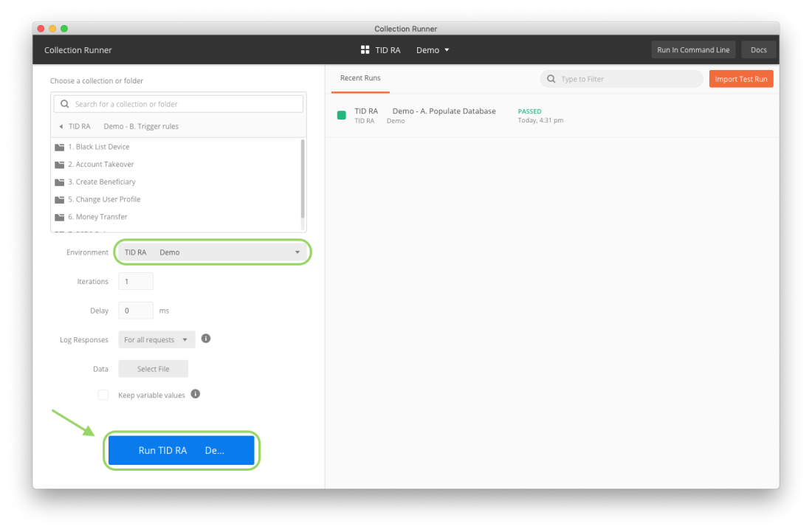812x532 pixels.
Task: Click Run In Command Line button
Action: (x=693, y=49)
